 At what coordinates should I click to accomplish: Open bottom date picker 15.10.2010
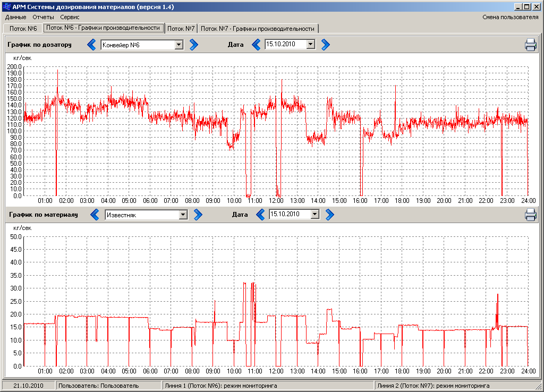tap(315, 215)
